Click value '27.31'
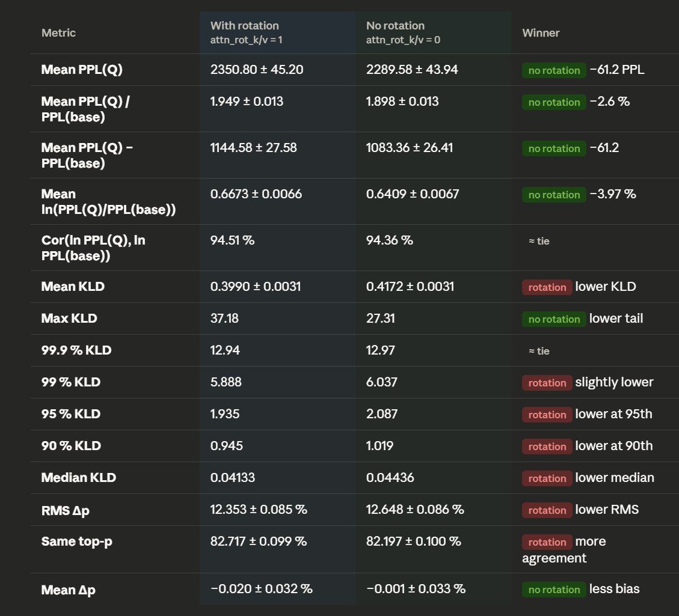679x616 pixels. click(381, 319)
